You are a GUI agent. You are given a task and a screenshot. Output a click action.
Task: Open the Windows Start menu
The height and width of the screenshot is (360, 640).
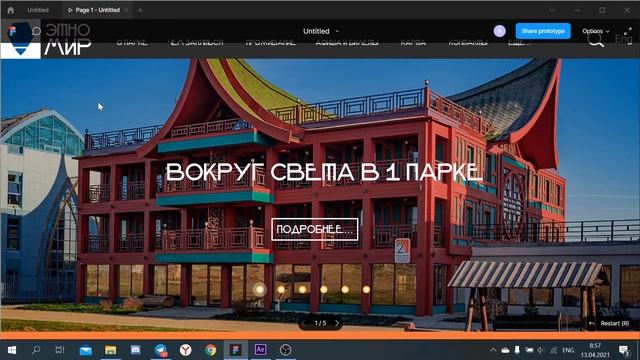(x=11, y=350)
